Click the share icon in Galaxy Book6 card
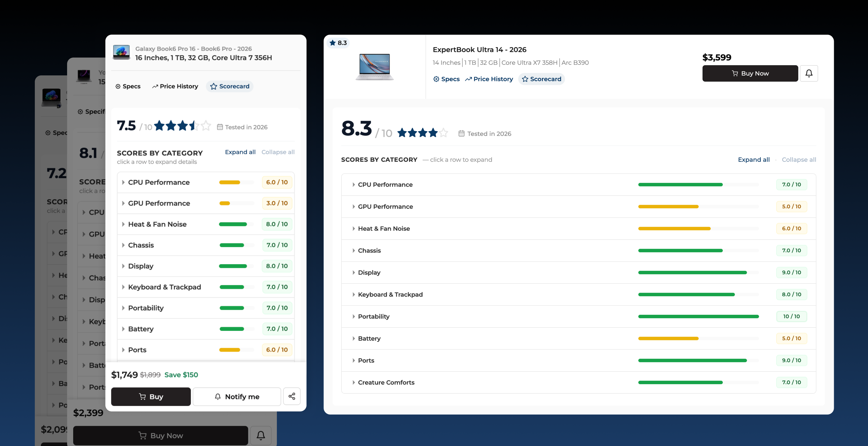The width and height of the screenshot is (868, 446). (292, 397)
